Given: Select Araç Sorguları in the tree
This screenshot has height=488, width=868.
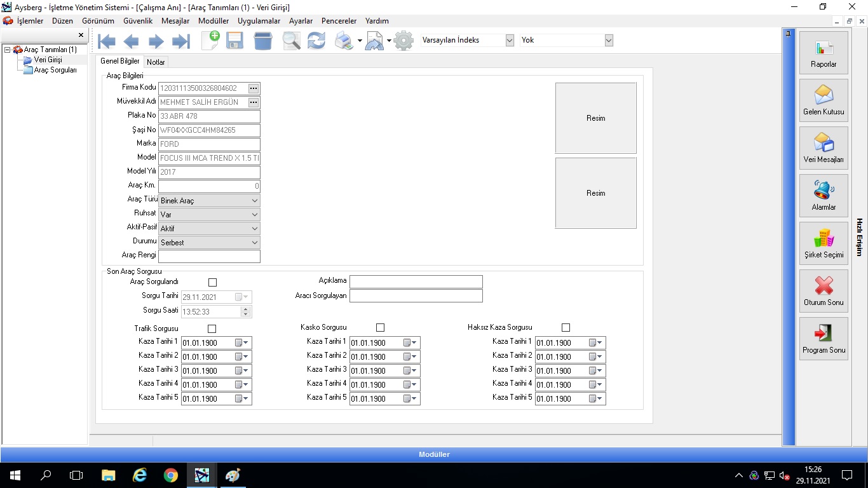Looking at the screenshot, I should tap(55, 70).
